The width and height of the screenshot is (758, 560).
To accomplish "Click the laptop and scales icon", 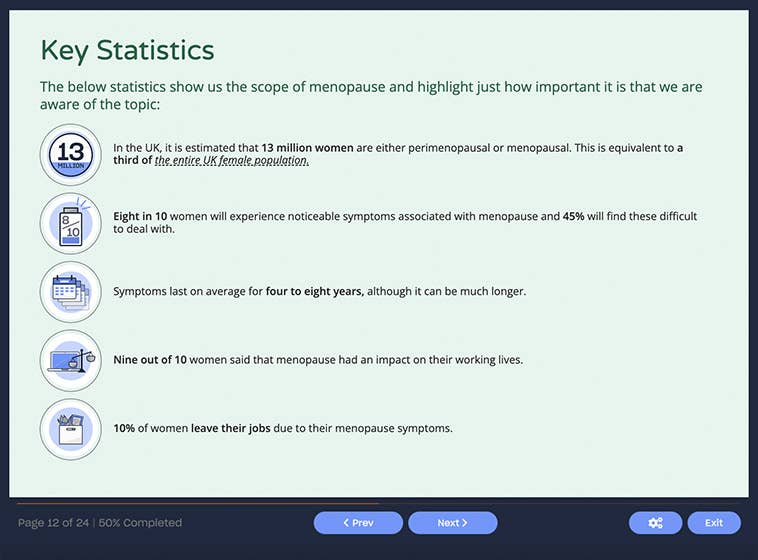I will [70, 360].
